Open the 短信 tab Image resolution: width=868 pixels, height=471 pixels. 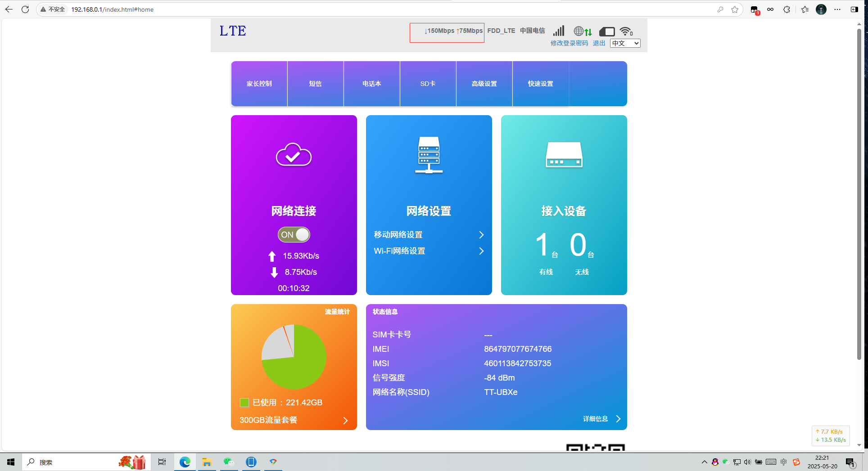[316, 84]
